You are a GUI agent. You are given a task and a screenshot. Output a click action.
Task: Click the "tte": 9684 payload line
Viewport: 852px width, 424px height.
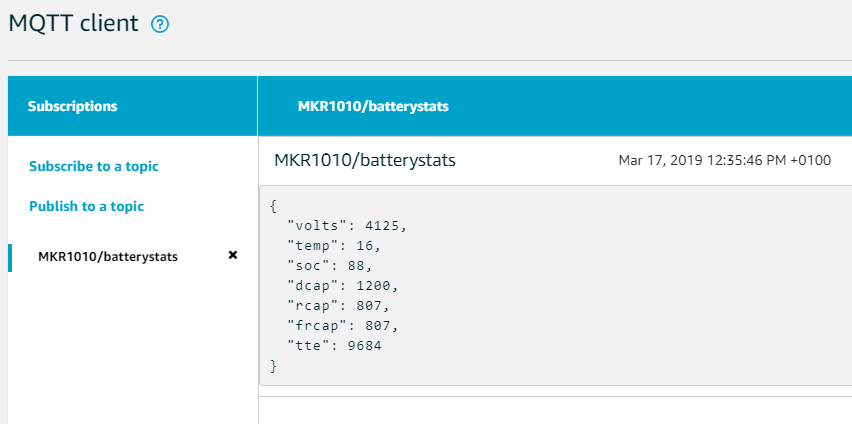(x=334, y=345)
